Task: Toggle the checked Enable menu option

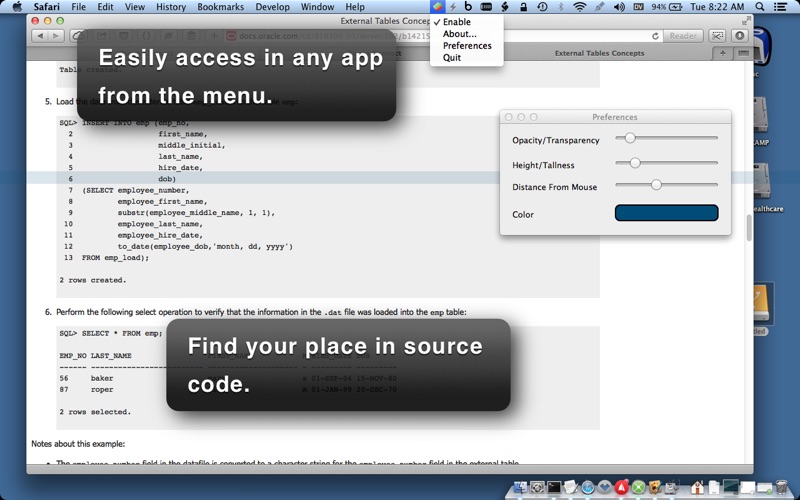Action: point(456,22)
